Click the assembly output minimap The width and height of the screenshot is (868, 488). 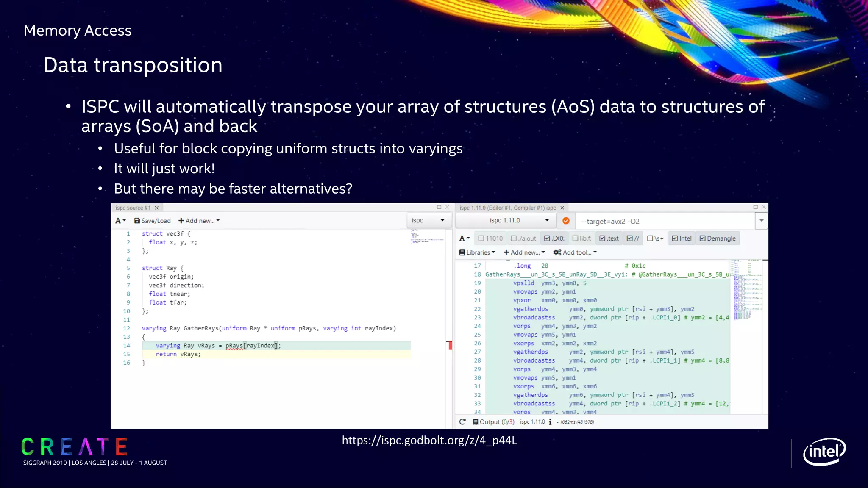[748, 290]
